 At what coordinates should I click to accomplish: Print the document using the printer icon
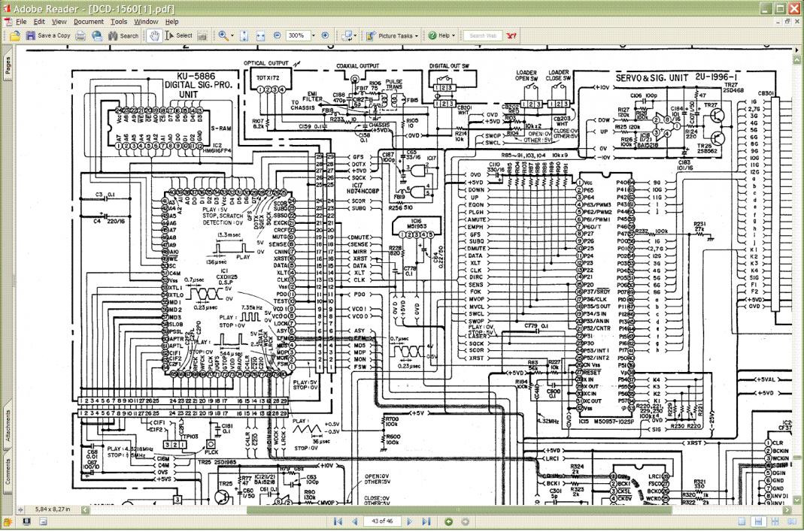coord(80,36)
